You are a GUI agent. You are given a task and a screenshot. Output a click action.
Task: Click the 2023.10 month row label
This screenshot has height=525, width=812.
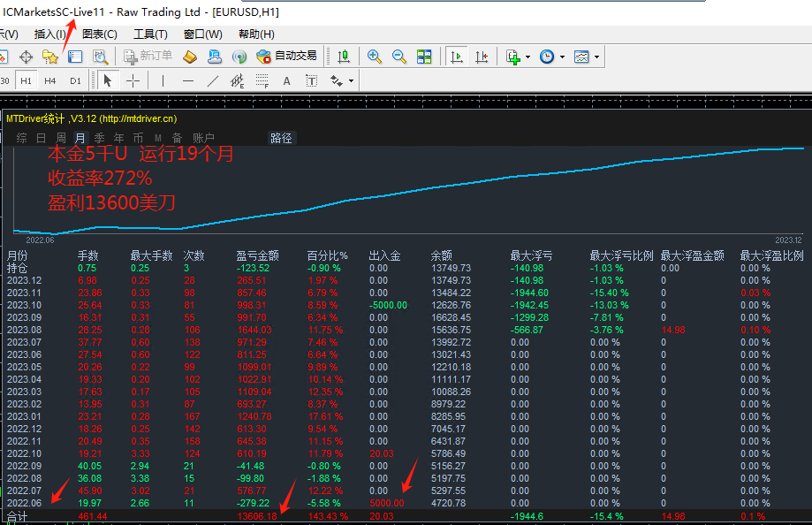pos(24,305)
